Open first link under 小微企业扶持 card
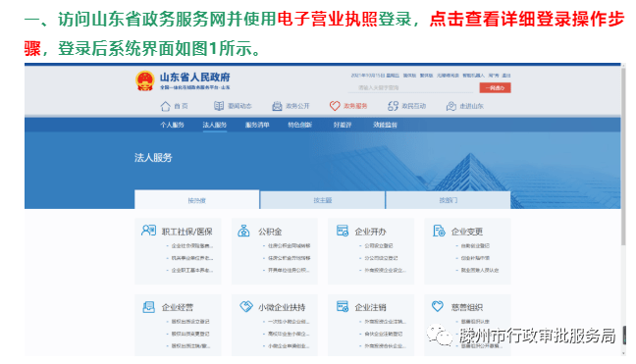 (289, 322)
